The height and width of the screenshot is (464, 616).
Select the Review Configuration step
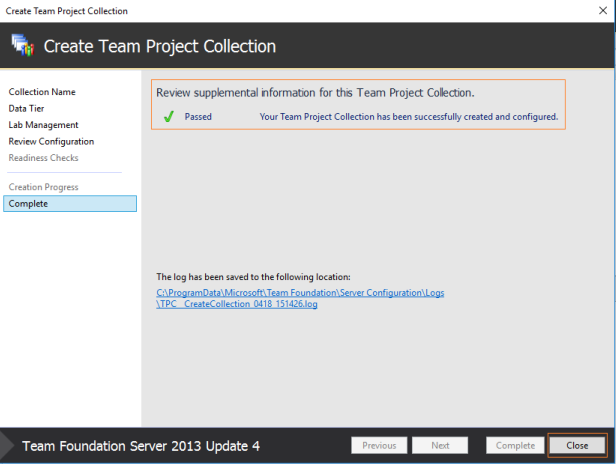[51, 141]
